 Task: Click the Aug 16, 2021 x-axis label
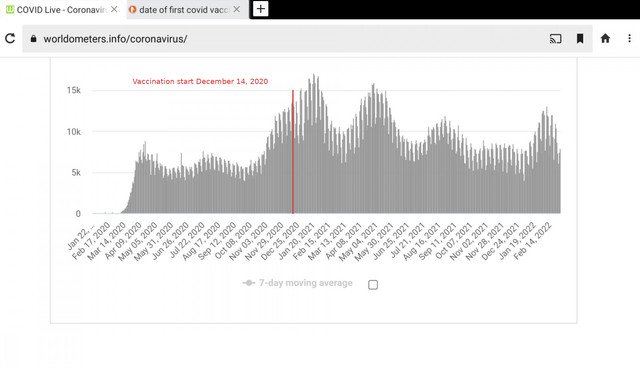(421, 241)
